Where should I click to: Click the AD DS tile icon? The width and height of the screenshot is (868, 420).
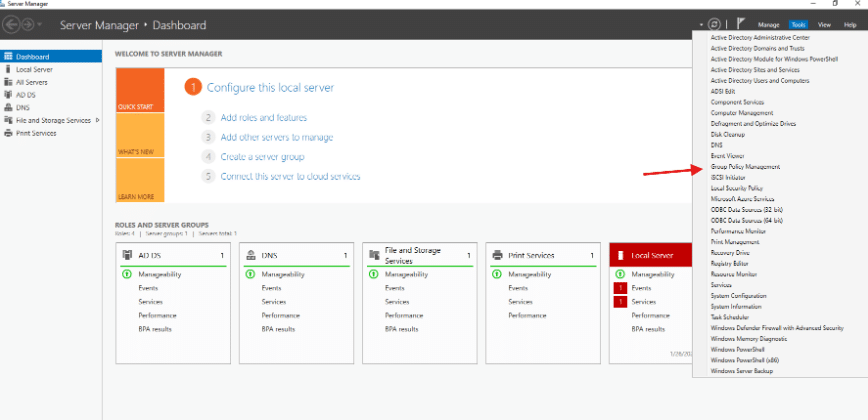click(126, 256)
